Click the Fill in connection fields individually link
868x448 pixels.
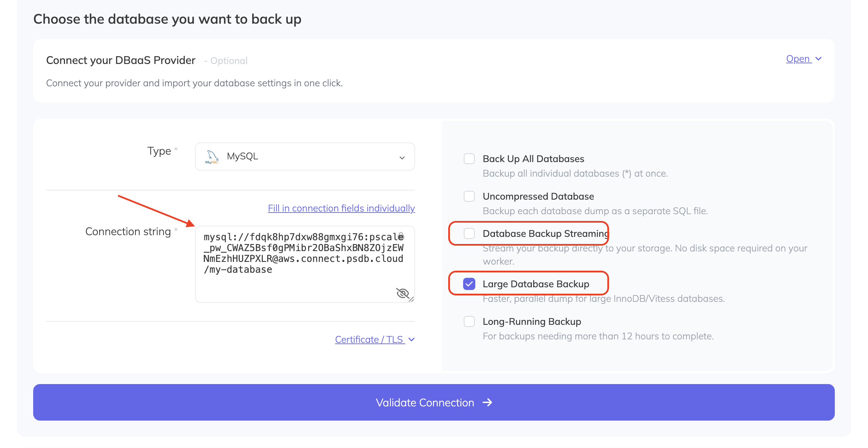point(341,208)
